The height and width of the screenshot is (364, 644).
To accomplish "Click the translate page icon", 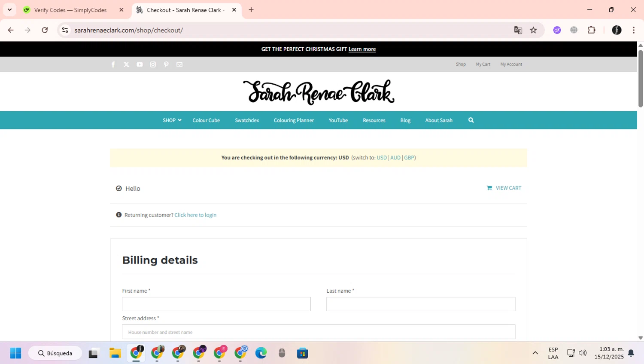I will tap(518, 30).
